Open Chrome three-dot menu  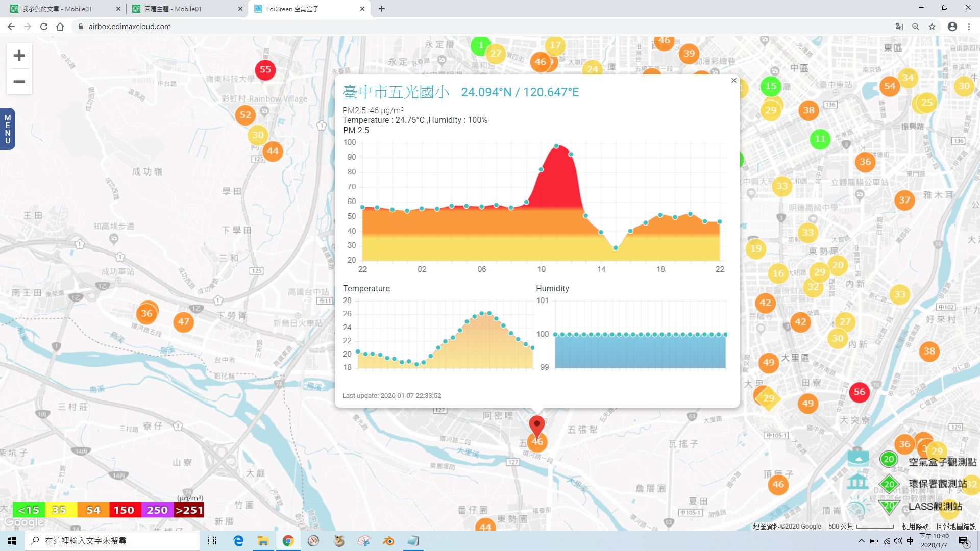click(x=969, y=27)
